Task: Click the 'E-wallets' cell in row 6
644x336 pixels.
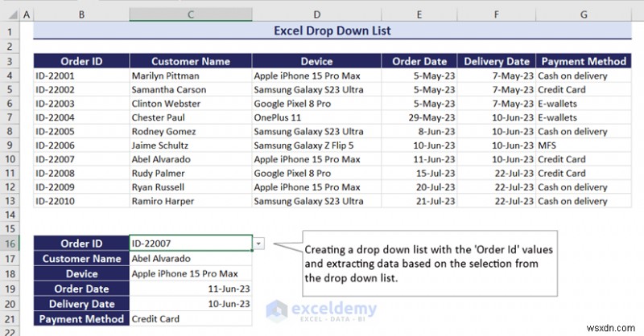Action: coord(584,104)
